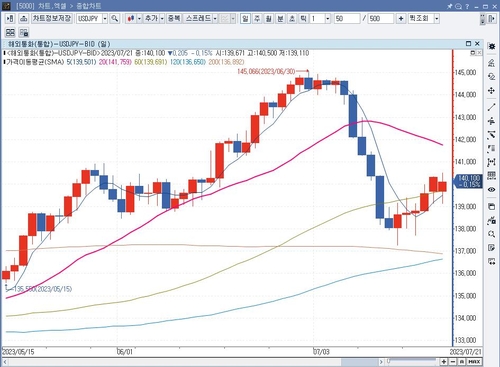Click the chat search icon in title bar
Image resolution: width=500 pixels, height=367 pixels.
459,6
